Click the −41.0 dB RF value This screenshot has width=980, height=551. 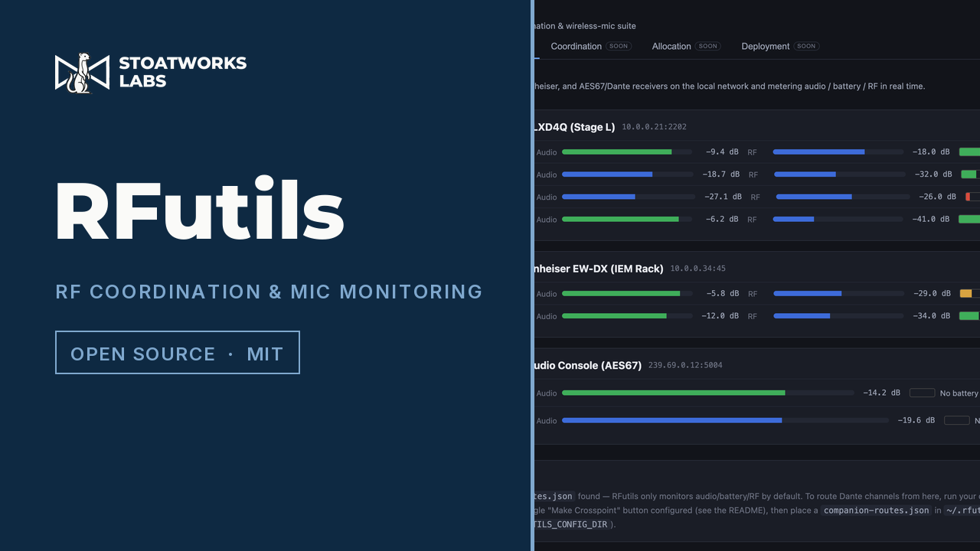point(931,219)
